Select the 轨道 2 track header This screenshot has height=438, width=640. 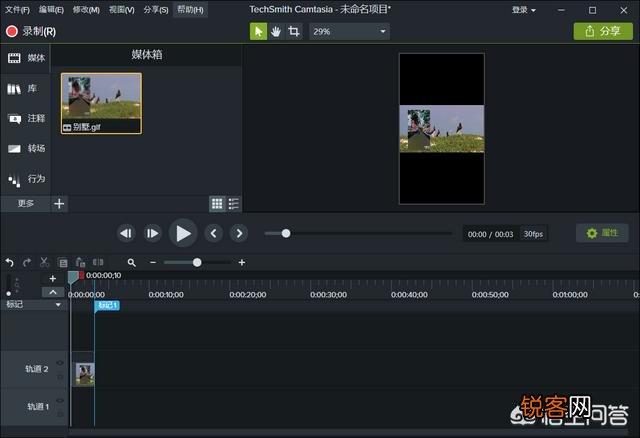coord(34,369)
